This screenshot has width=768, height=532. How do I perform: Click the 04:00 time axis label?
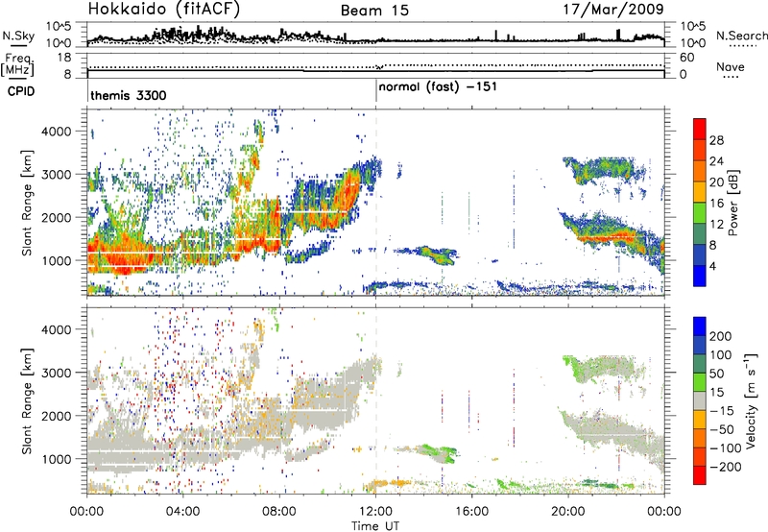[x=183, y=512]
